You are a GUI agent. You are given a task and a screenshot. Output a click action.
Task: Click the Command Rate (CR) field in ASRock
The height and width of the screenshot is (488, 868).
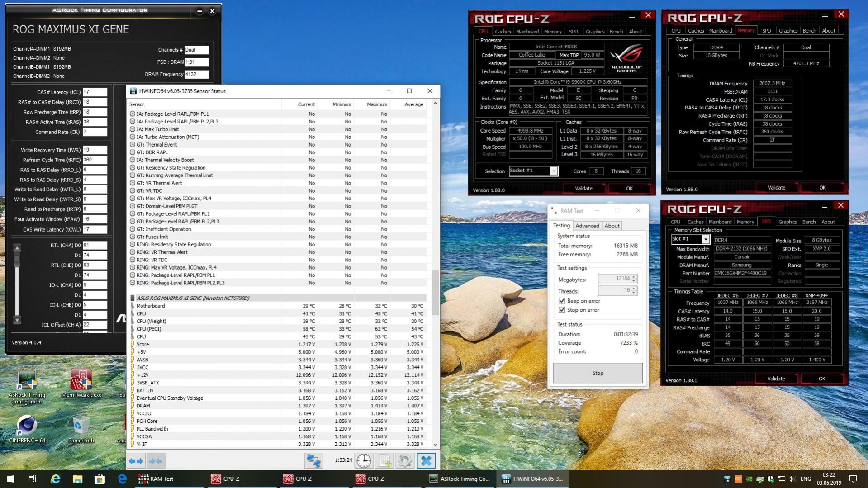[x=95, y=132]
